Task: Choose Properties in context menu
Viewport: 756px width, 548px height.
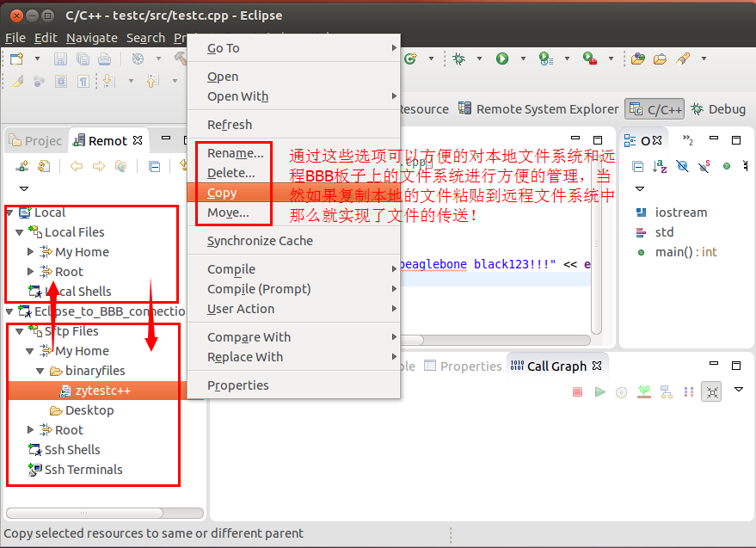Action: tap(293, 385)
